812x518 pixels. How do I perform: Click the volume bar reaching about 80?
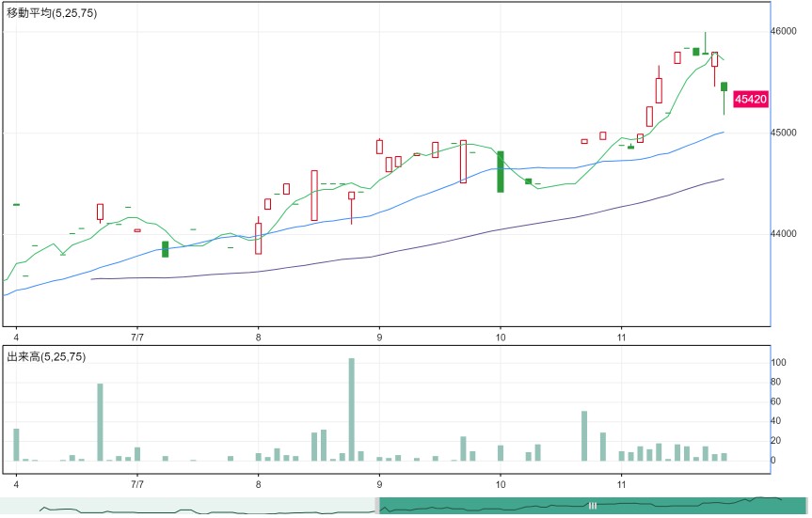click(x=100, y=422)
